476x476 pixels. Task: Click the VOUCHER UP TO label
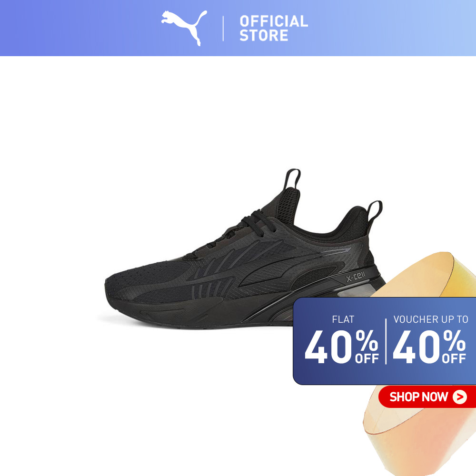coord(430,319)
